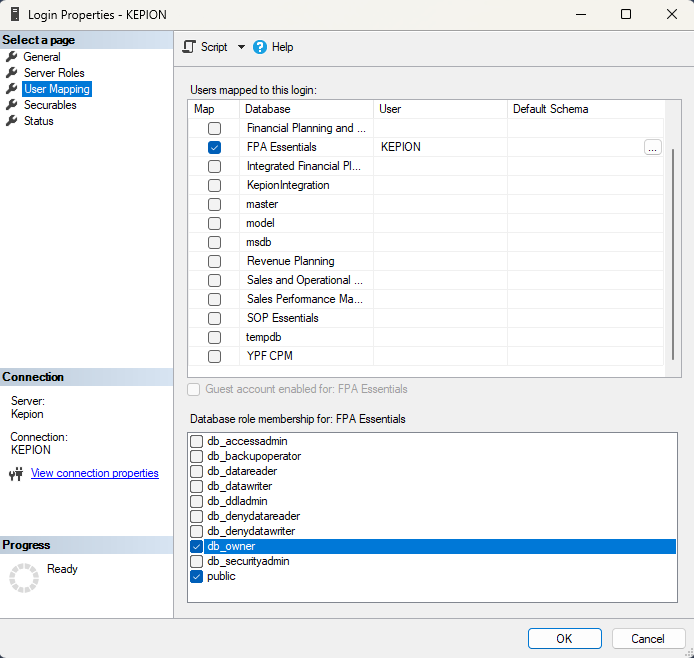Check the msdb database map checkbox

click(214, 242)
